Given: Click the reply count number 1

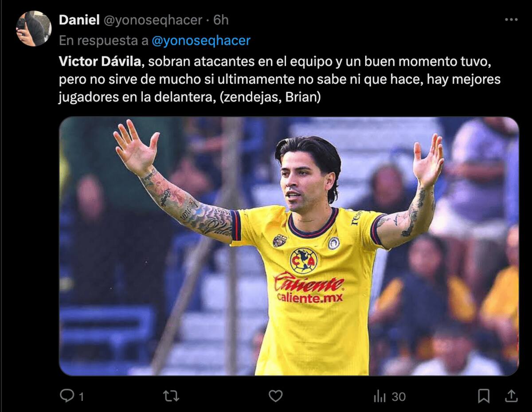Looking at the screenshot, I should point(81,396).
